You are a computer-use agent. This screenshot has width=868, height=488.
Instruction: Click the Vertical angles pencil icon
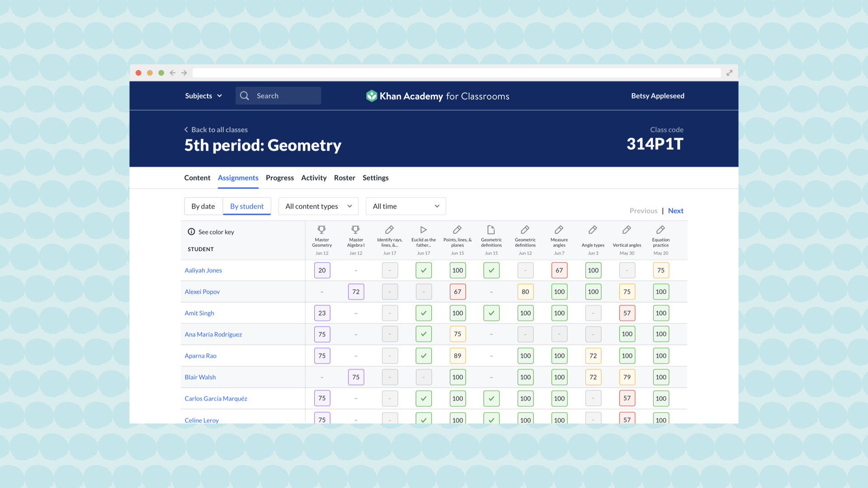click(627, 230)
